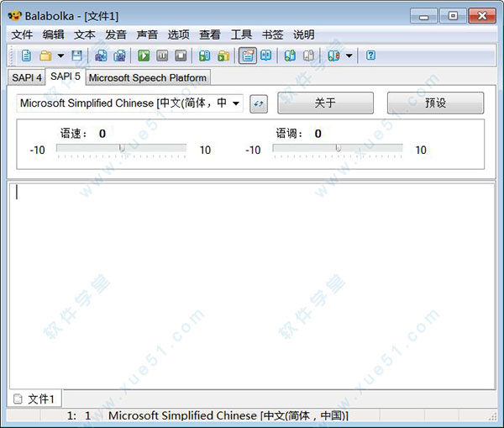Select the SAPI 5 tab
The width and height of the screenshot is (504, 428).
click(66, 77)
